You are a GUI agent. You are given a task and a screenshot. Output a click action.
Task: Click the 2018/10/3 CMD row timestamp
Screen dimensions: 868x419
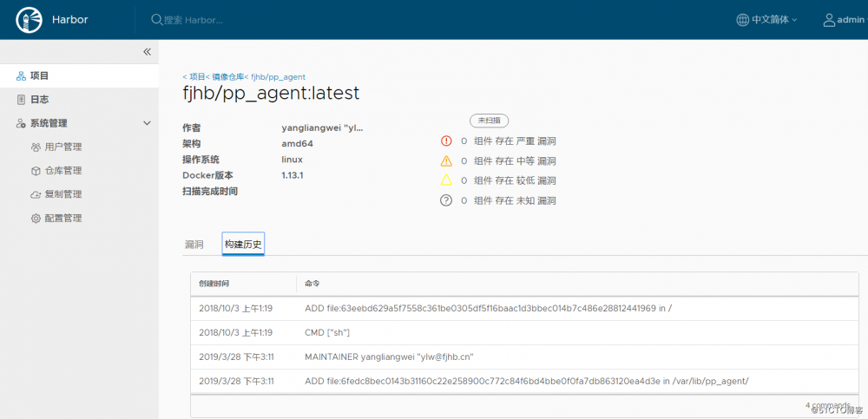click(235, 332)
